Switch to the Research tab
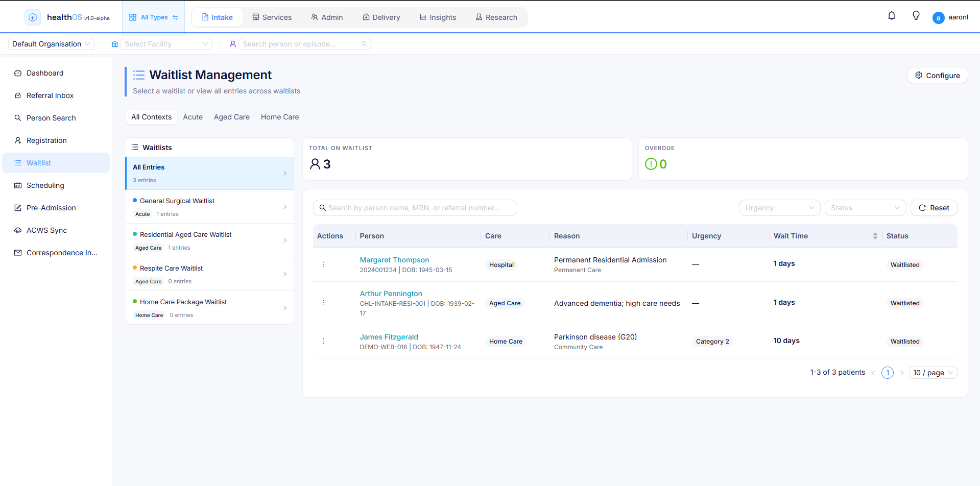Screen dimensions: 980x486 496,17
